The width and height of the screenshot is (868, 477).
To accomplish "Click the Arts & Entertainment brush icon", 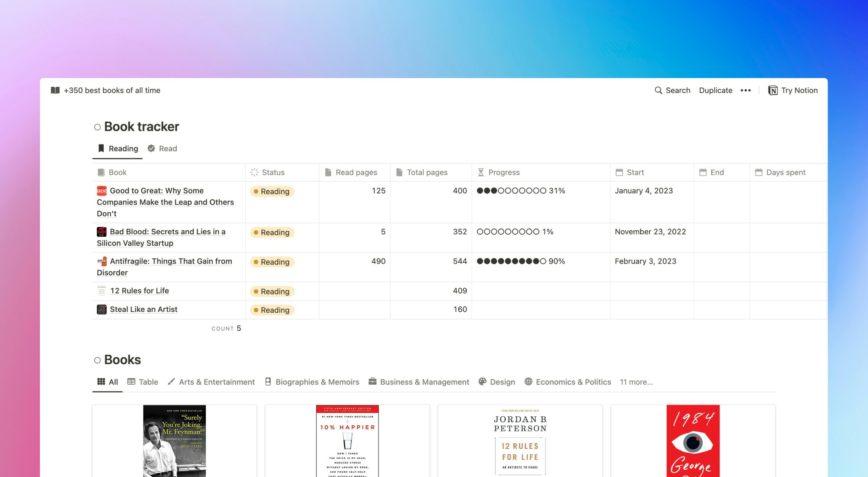I will pos(171,382).
